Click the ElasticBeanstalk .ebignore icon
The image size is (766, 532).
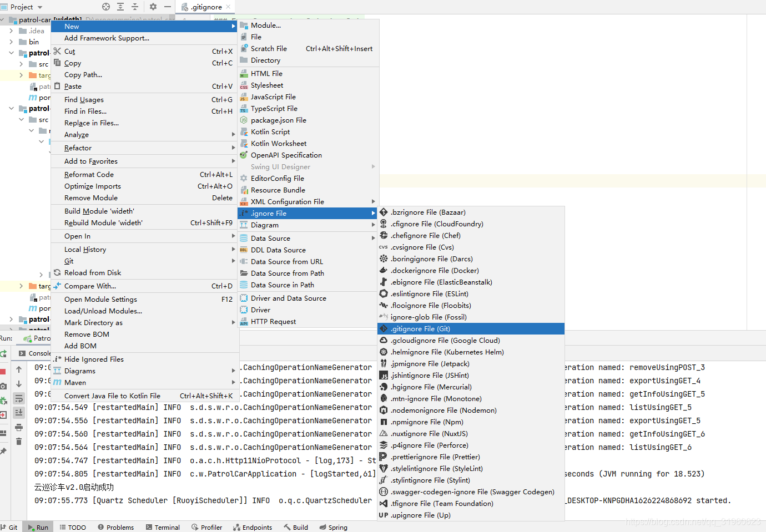(384, 282)
